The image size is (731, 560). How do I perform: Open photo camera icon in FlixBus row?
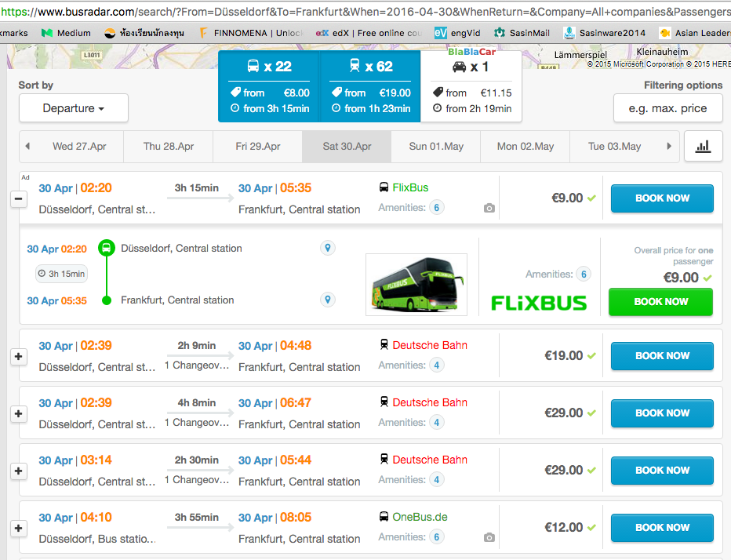489,208
